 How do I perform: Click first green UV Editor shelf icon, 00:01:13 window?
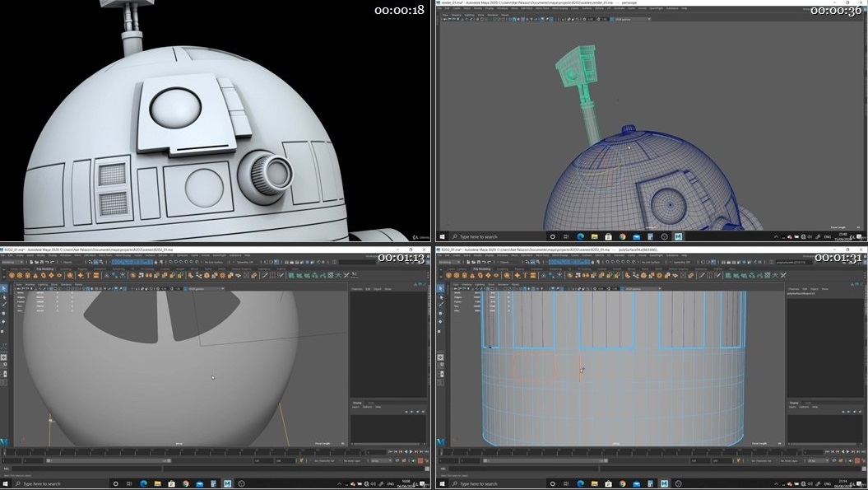click(x=291, y=275)
